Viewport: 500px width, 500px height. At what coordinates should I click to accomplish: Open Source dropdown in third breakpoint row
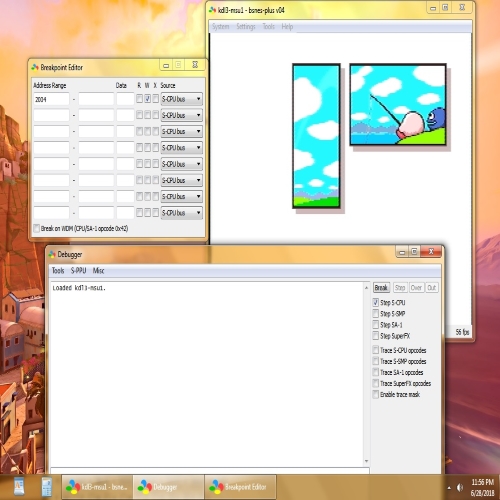[x=182, y=131]
